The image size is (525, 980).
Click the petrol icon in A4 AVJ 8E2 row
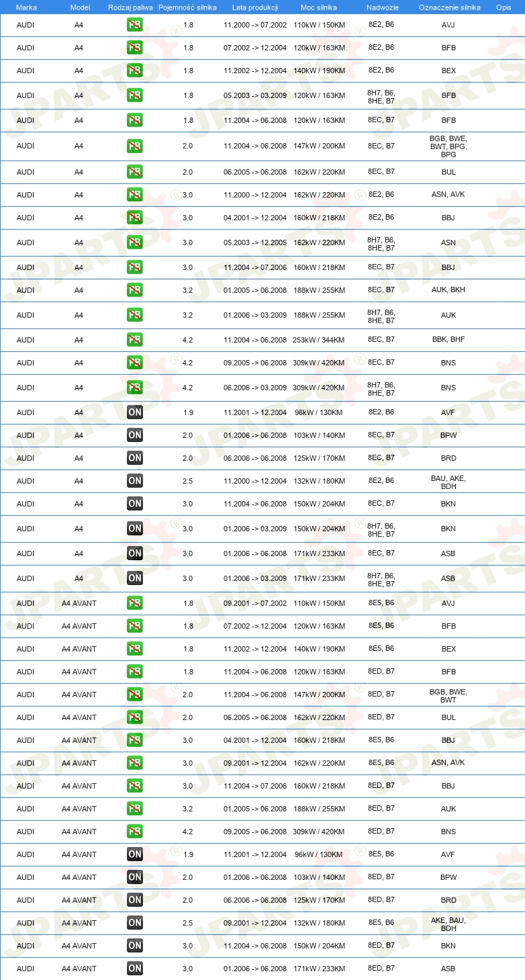pyautogui.click(x=135, y=25)
